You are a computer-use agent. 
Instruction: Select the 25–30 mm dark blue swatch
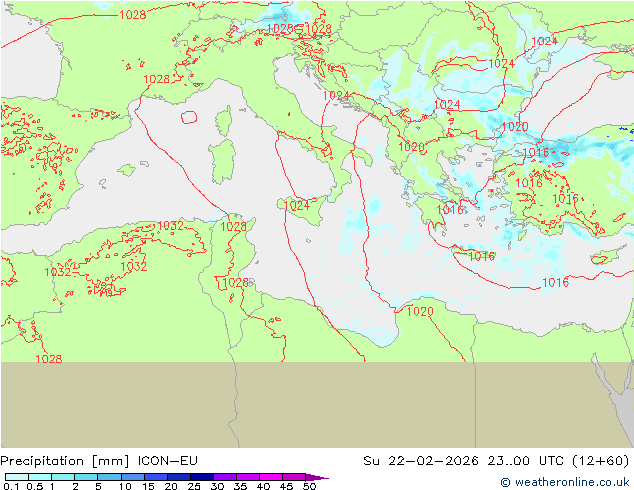point(202,477)
